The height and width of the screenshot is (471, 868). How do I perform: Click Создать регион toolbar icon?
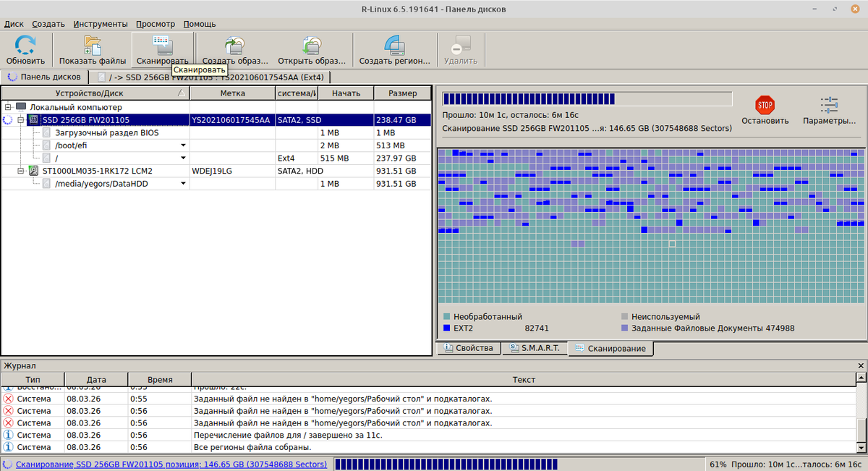(395, 45)
